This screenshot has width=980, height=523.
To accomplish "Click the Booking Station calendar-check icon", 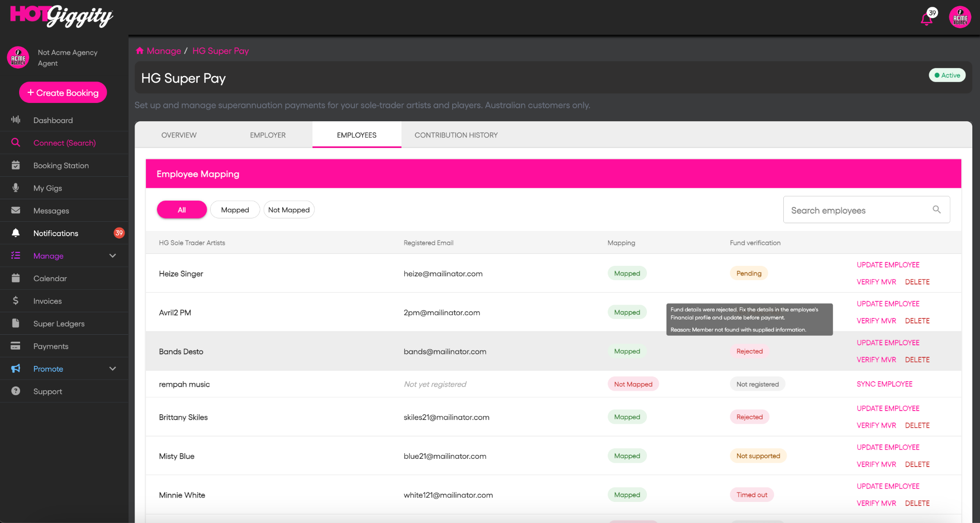I will 16,165.
